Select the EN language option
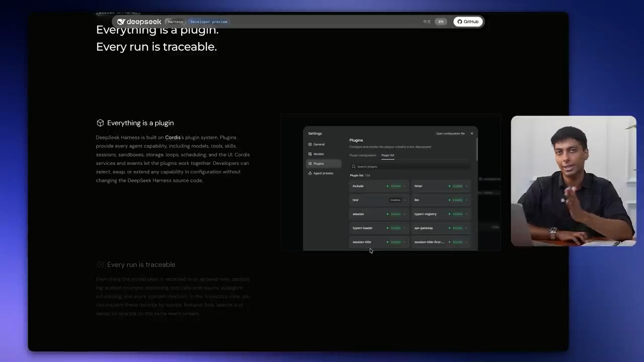Viewport: 644px width, 362px height. coord(441,22)
